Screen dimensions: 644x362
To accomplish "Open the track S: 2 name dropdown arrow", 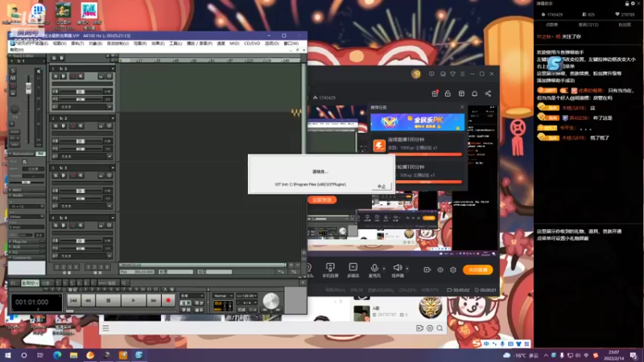I will 113,118.
